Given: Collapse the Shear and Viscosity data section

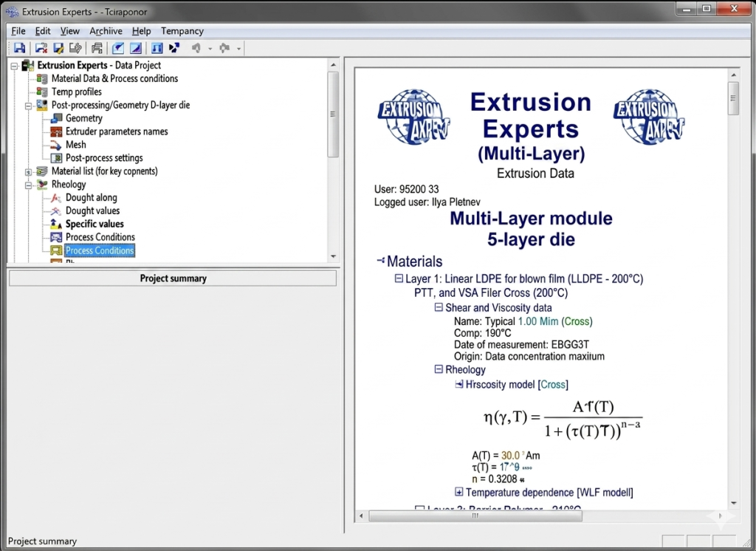Looking at the screenshot, I should point(439,307).
